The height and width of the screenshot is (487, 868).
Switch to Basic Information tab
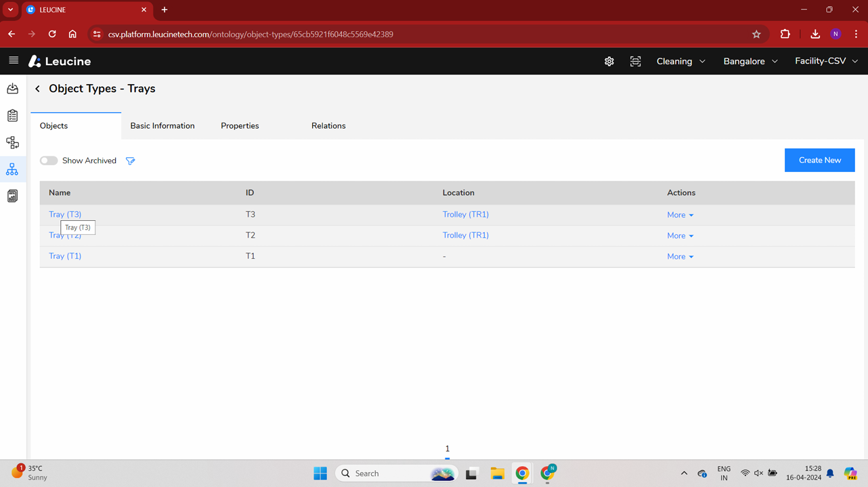pyautogui.click(x=162, y=126)
